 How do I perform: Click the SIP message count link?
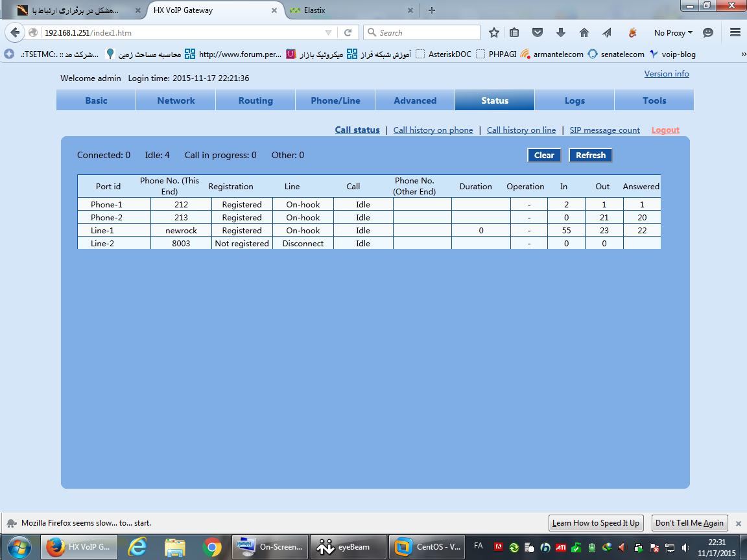point(604,130)
